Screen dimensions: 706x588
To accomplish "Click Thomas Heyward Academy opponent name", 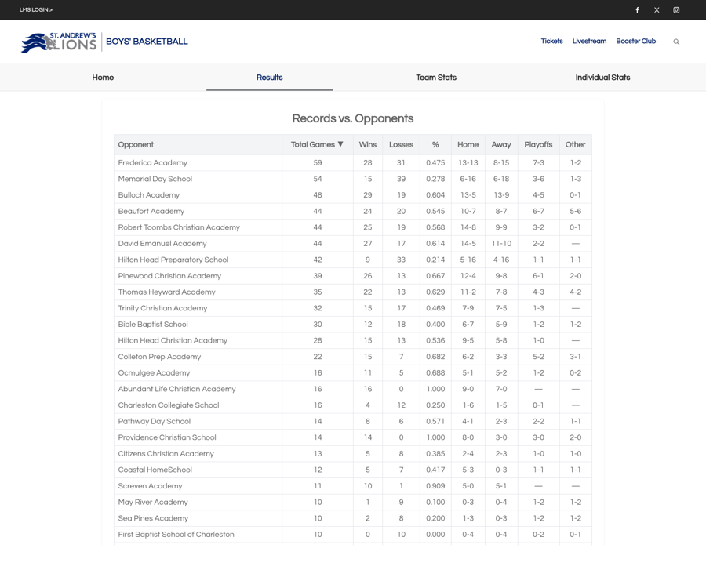I will pos(166,292).
